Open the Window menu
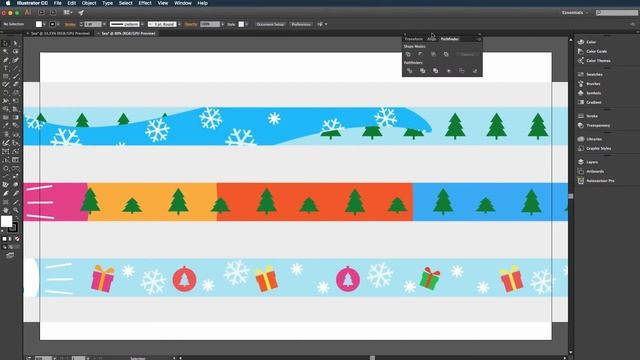Screen dimensions: 640x360 point(182,3)
